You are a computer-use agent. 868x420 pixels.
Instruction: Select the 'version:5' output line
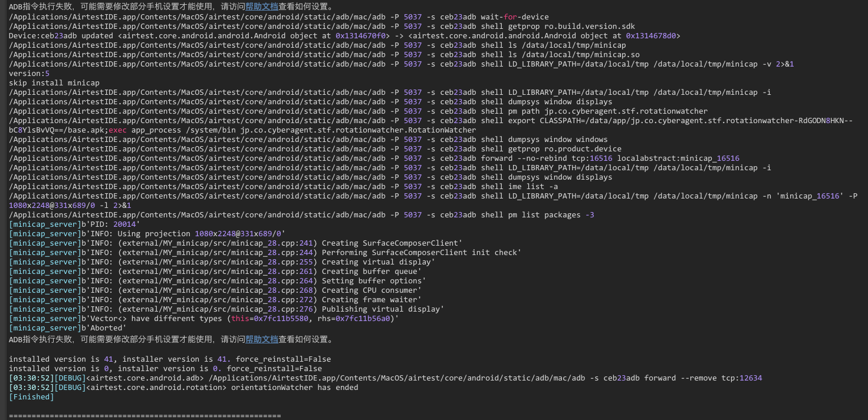pyautogui.click(x=29, y=74)
